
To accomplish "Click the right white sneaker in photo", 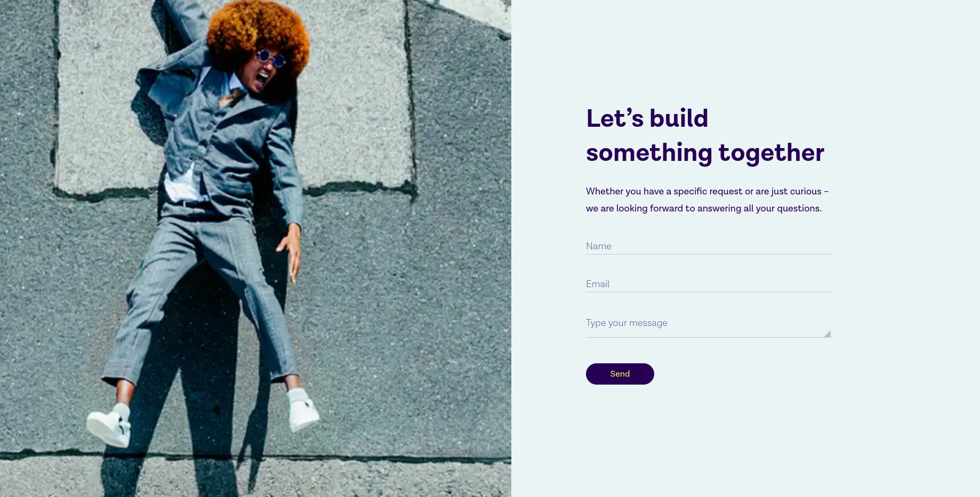I will (302, 410).
